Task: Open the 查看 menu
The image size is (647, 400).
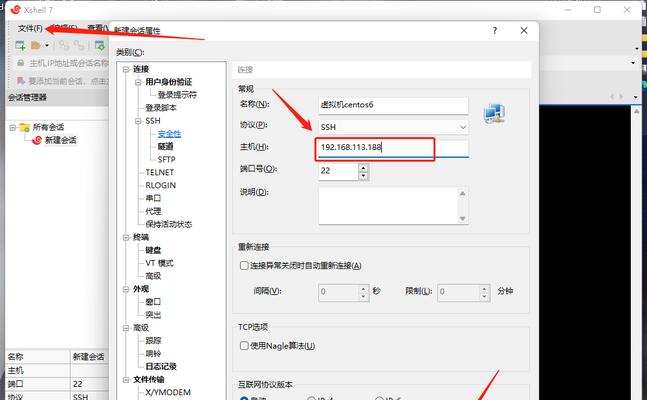Action: (97, 28)
